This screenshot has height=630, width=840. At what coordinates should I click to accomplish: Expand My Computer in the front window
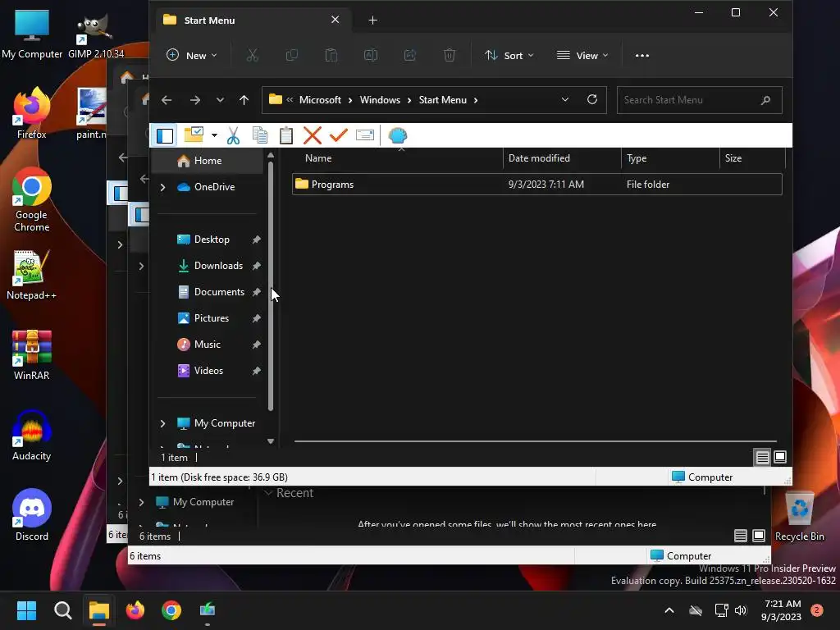click(x=163, y=423)
